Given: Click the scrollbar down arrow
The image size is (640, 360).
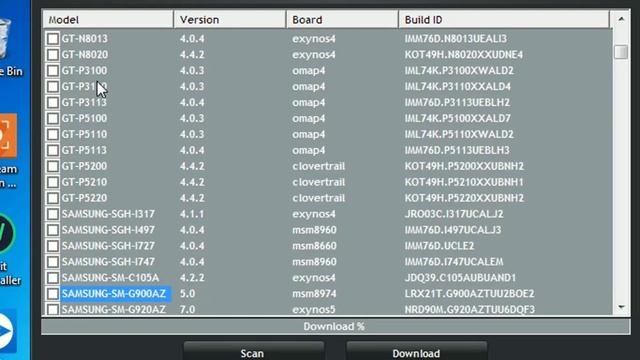Looking at the screenshot, I should [x=621, y=307].
